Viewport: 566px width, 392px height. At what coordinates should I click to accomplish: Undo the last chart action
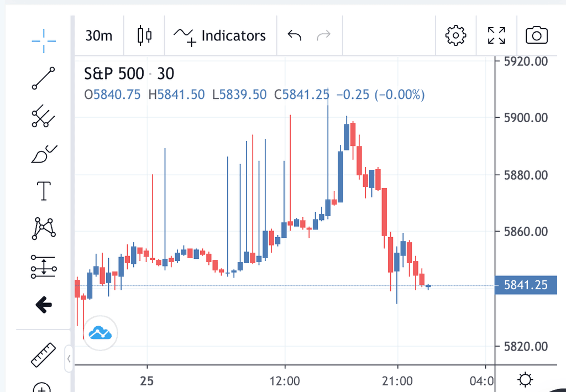(295, 36)
